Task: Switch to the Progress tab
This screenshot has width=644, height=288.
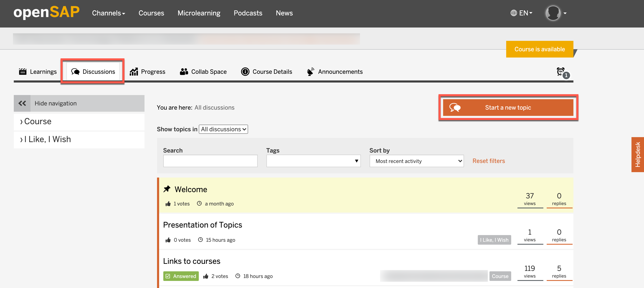Action: point(147,72)
